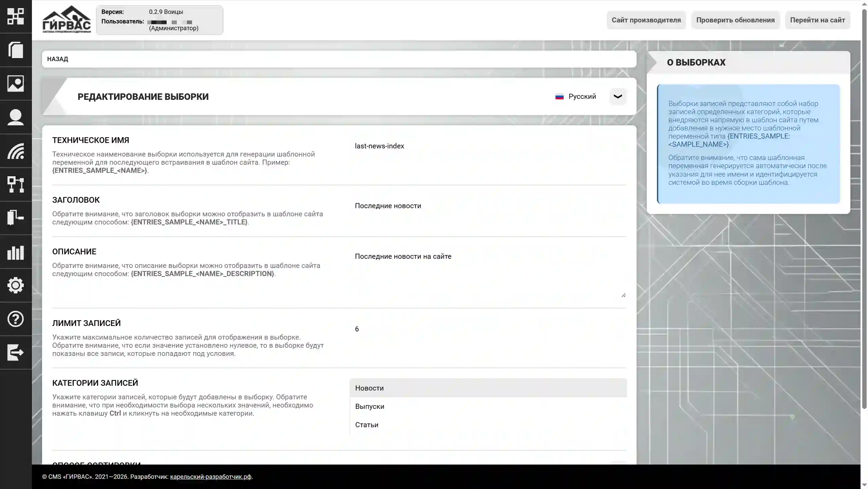The height and width of the screenshot is (489, 868).
Task: Follow the карельский-разработчик.рф link
Action: (x=210, y=476)
